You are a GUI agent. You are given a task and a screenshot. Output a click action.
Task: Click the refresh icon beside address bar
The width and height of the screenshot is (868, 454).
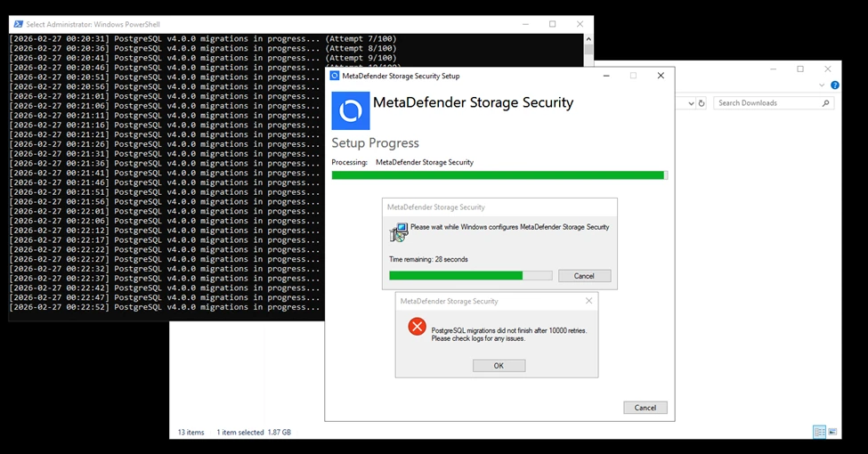tap(702, 103)
